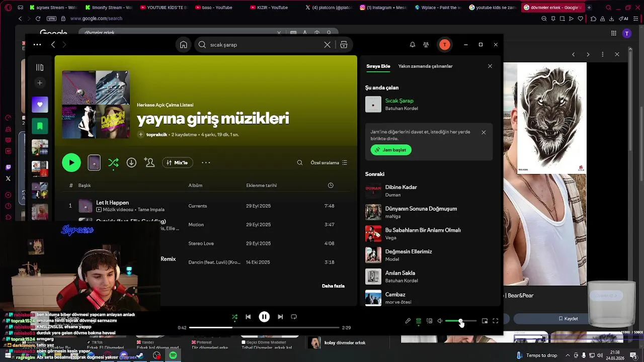Open the tattoo image panel three-dot menu
This screenshot has height=362, width=644.
click(603, 54)
